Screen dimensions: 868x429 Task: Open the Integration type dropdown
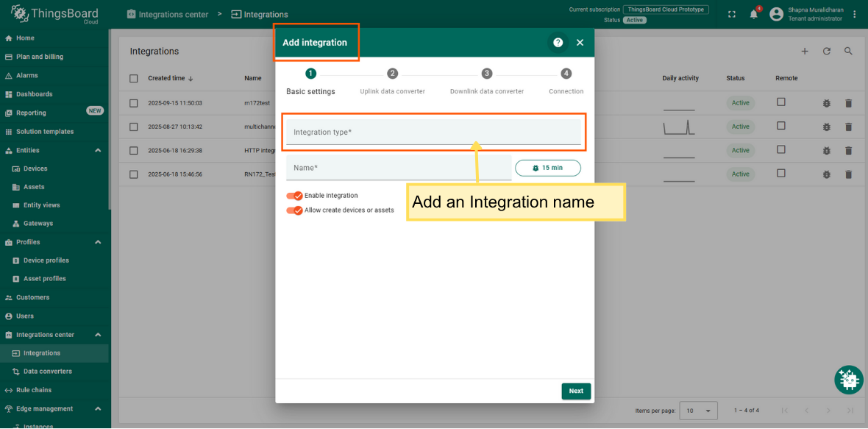click(433, 132)
